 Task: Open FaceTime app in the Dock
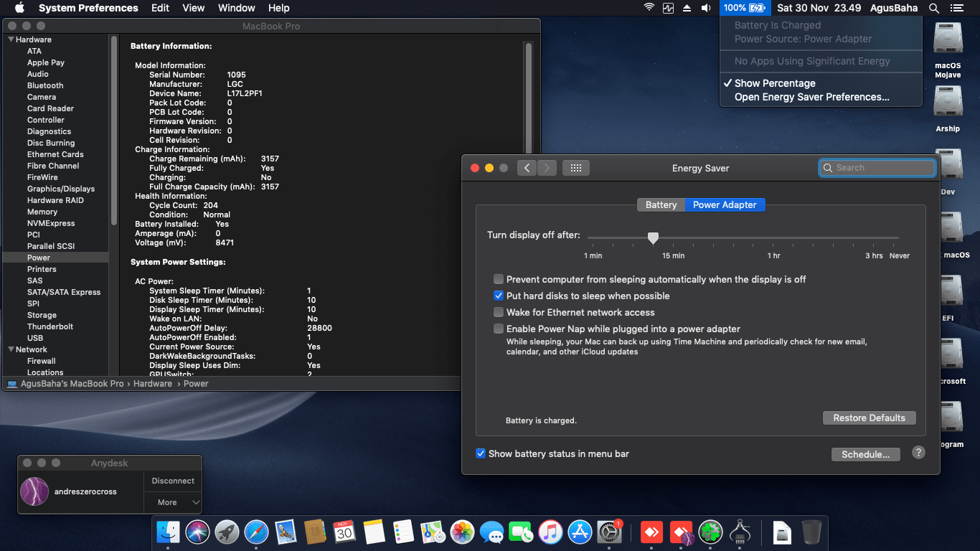(x=521, y=532)
